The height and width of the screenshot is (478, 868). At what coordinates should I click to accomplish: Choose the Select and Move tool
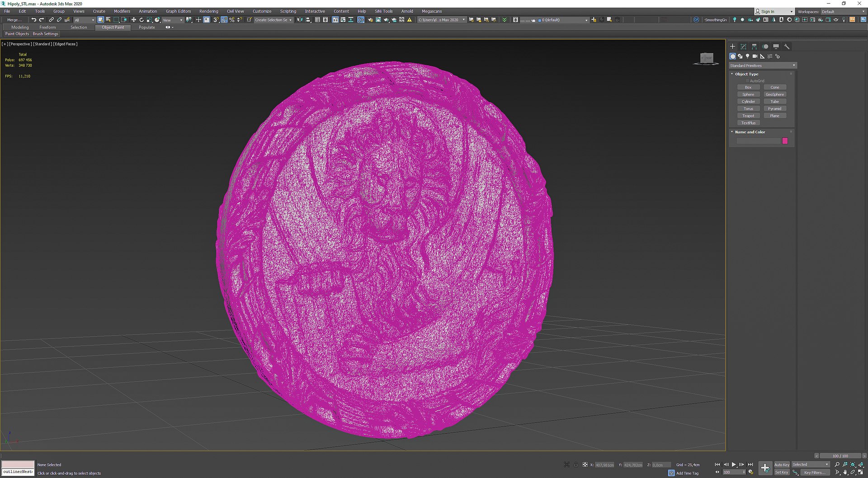[x=133, y=20]
